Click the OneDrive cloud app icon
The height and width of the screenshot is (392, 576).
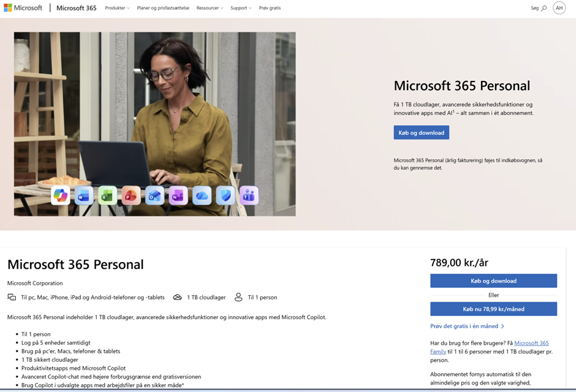(x=202, y=195)
